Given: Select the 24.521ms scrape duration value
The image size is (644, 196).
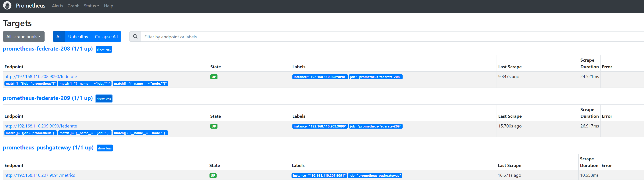Looking at the screenshot, I should [x=589, y=76].
